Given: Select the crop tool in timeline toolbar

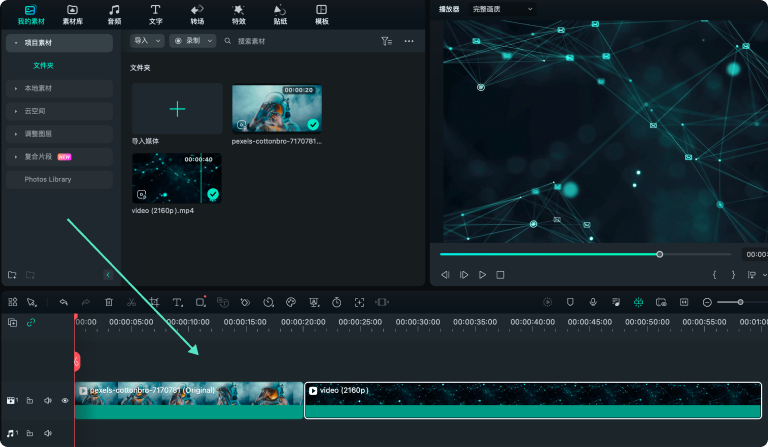Looking at the screenshot, I should (x=155, y=302).
